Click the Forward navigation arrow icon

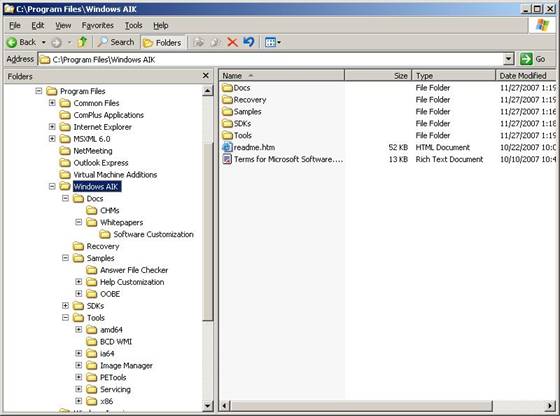tap(56, 43)
